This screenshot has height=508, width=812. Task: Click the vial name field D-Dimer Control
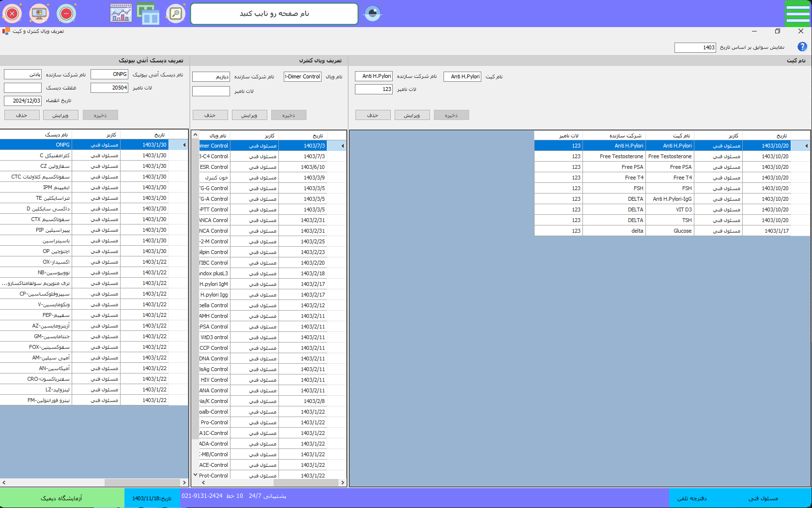tap(303, 76)
